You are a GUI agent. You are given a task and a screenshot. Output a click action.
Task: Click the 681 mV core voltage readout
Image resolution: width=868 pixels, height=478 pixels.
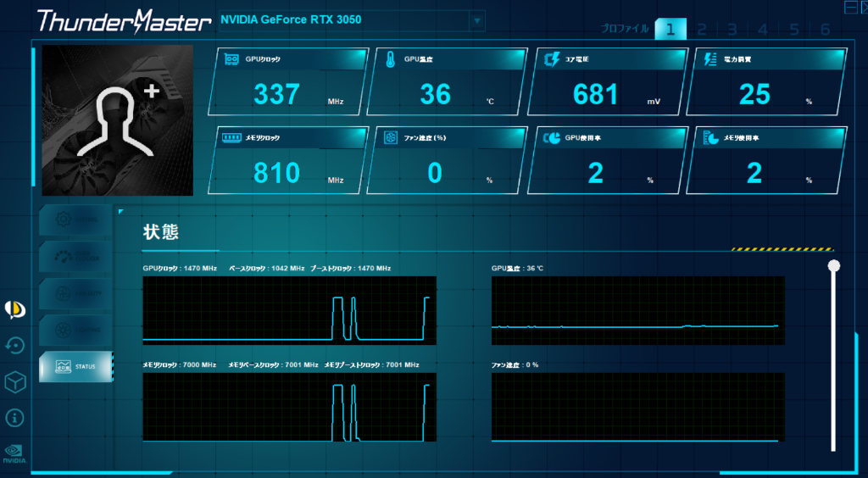[596, 95]
